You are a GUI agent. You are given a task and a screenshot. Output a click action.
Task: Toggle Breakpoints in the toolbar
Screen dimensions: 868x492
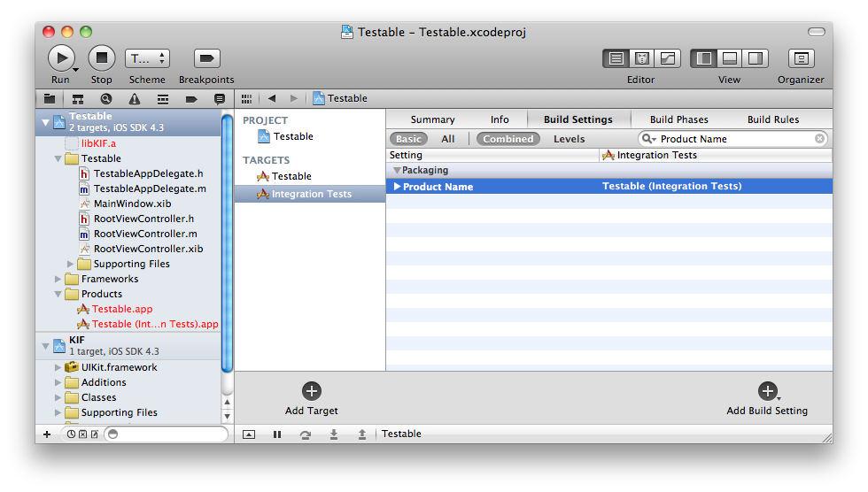206,58
